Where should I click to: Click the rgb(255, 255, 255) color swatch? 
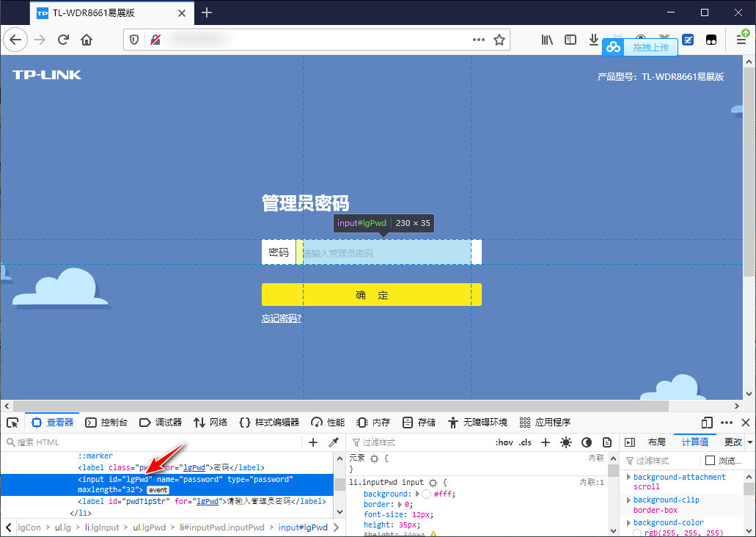pos(637,533)
